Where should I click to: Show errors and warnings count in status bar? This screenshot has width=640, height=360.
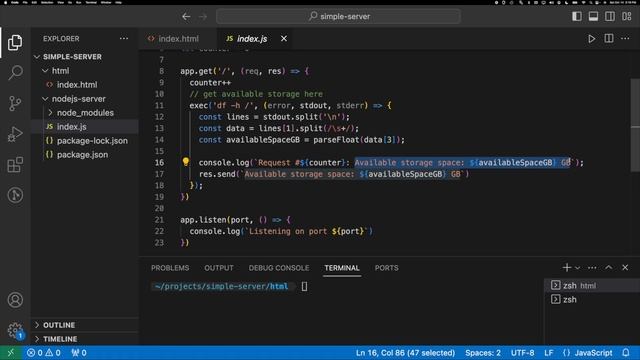point(44,353)
